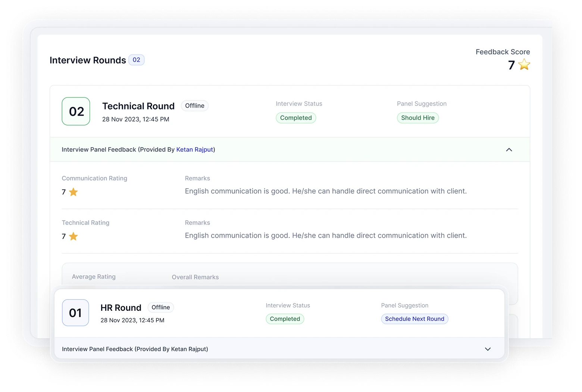
Task: Select the Technical Round title
Action: point(138,106)
